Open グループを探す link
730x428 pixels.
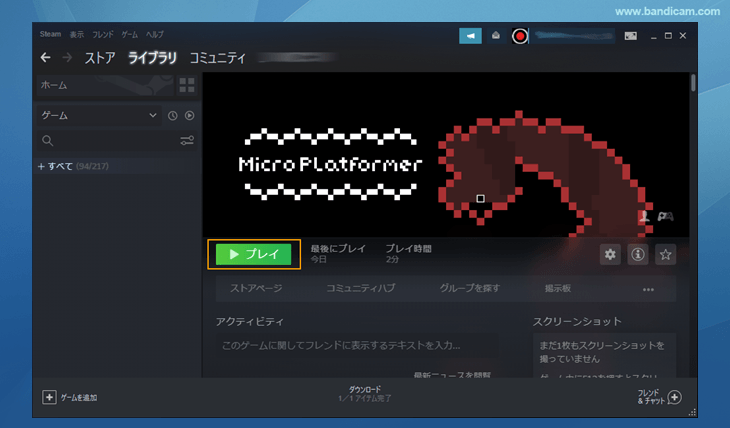tap(470, 288)
